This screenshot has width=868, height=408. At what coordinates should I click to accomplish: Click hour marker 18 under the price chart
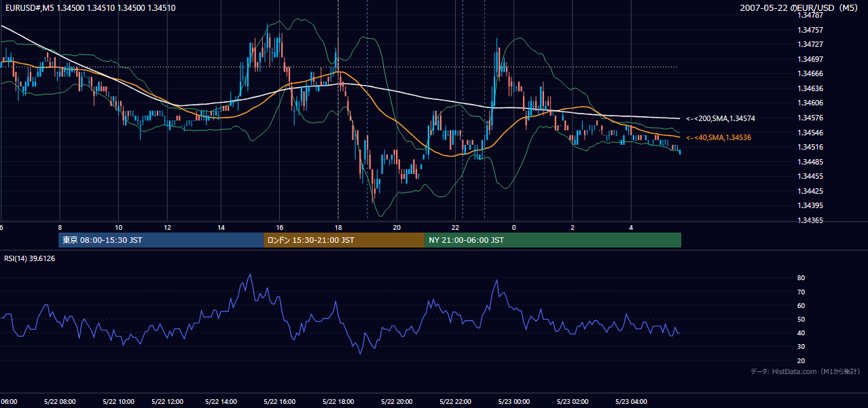[338, 227]
